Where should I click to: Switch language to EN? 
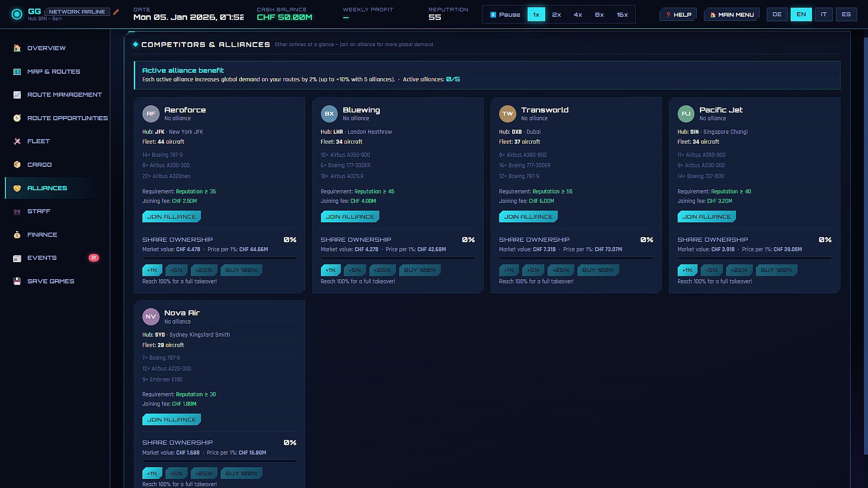pyautogui.click(x=801, y=14)
